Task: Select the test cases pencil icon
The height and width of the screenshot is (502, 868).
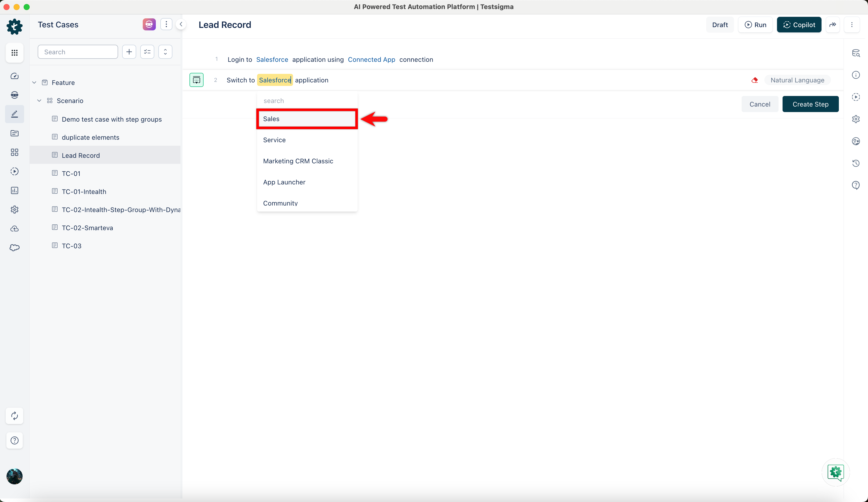Action: (x=15, y=114)
